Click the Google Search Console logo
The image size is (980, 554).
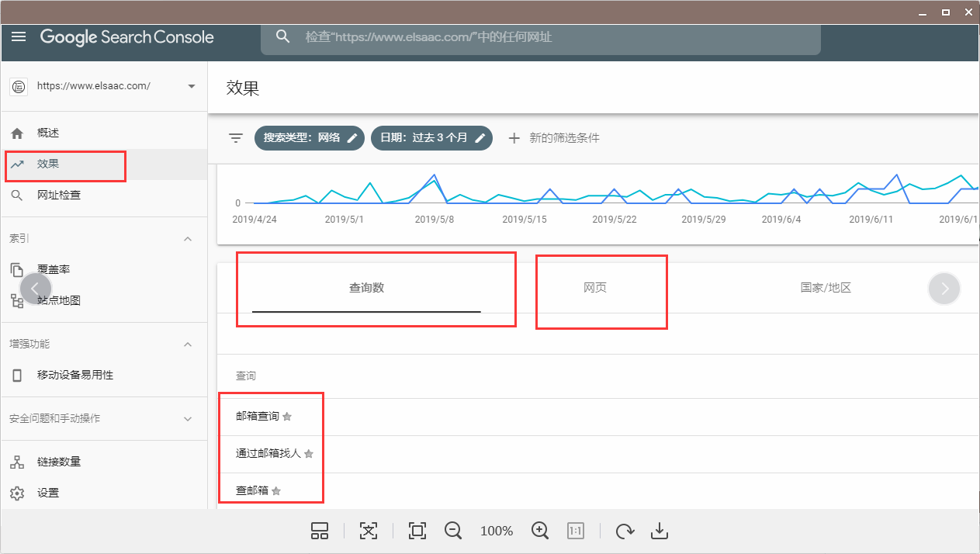tap(126, 36)
